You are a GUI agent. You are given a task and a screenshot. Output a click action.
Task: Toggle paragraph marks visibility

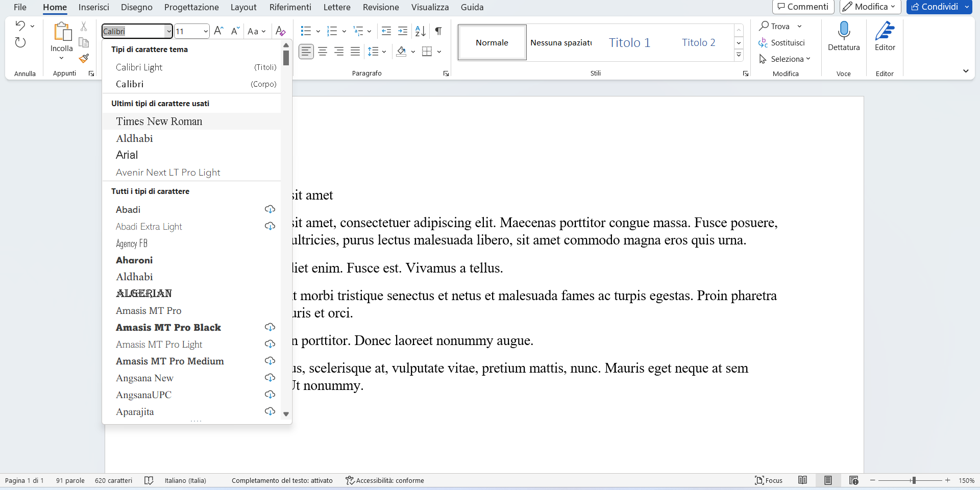(438, 31)
